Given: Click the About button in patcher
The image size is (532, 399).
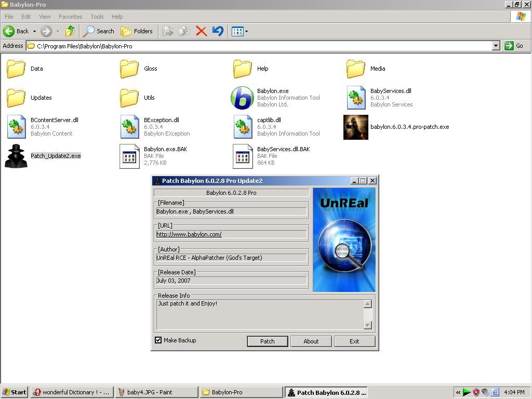Looking at the screenshot, I should [x=311, y=341].
